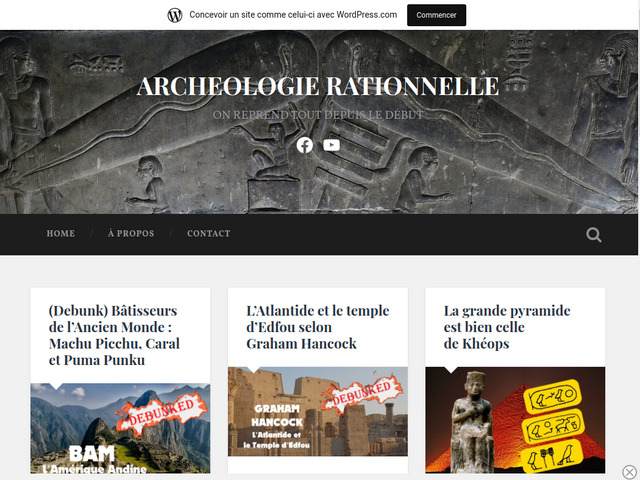Click the WordPress logo icon
Image resolution: width=640 pixels, height=480 pixels.
[175, 15]
